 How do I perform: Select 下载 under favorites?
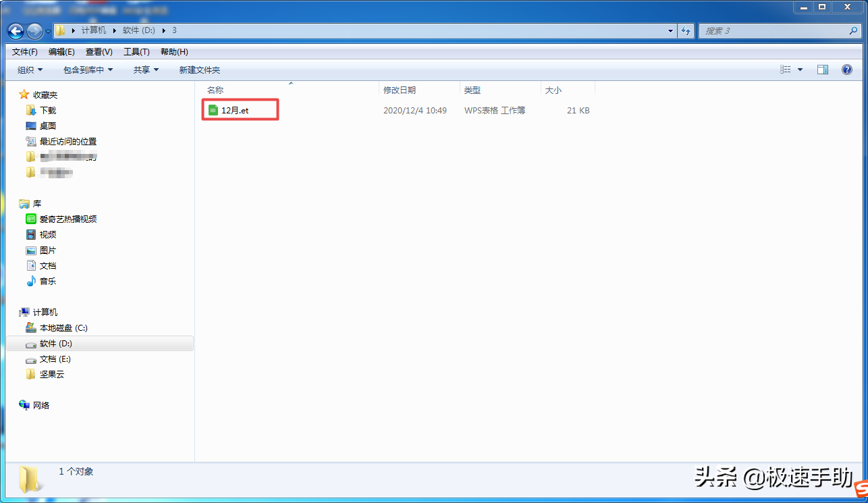point(48,110)
